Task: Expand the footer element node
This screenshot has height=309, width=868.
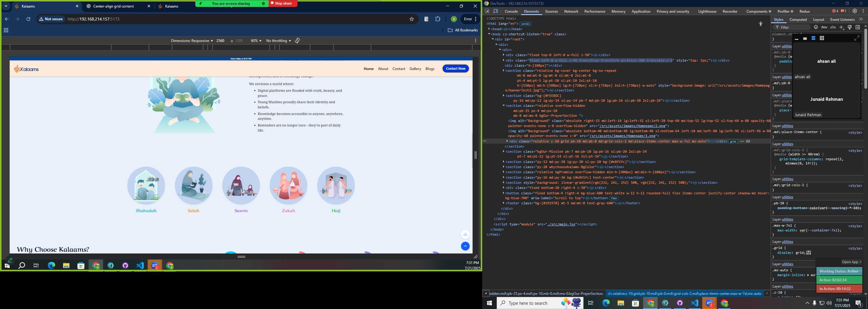Action: click(504, 203)
